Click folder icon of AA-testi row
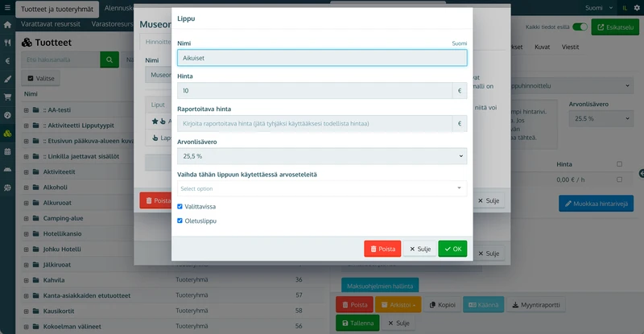644x334 pixels. click(x=35, y=109)
